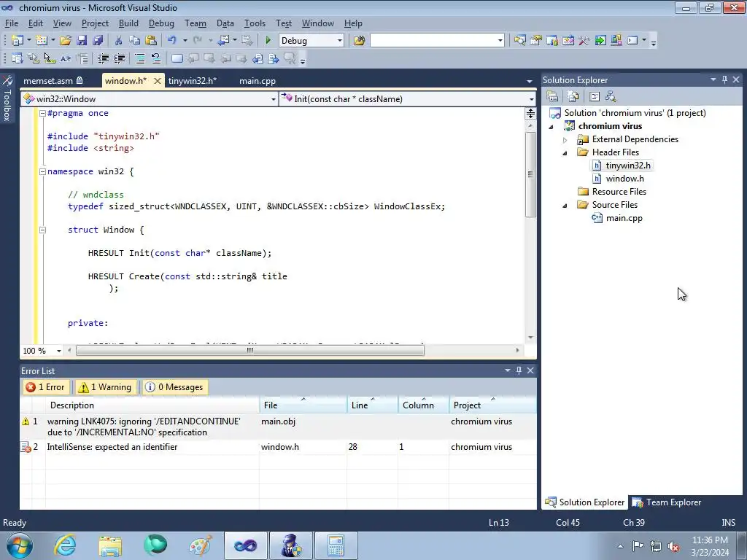The width and height of the screenshot is (747, 560).
Task: Select the LNK4075 warning row
Action: click(278, 427)
